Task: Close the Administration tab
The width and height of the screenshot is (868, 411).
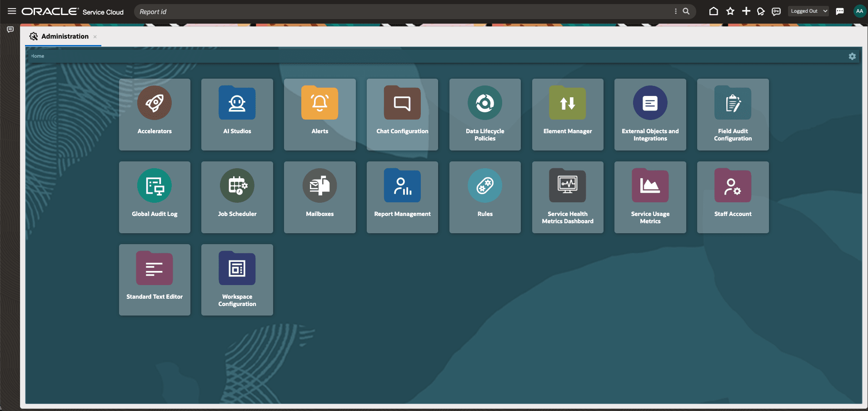Action: point(95,37)
